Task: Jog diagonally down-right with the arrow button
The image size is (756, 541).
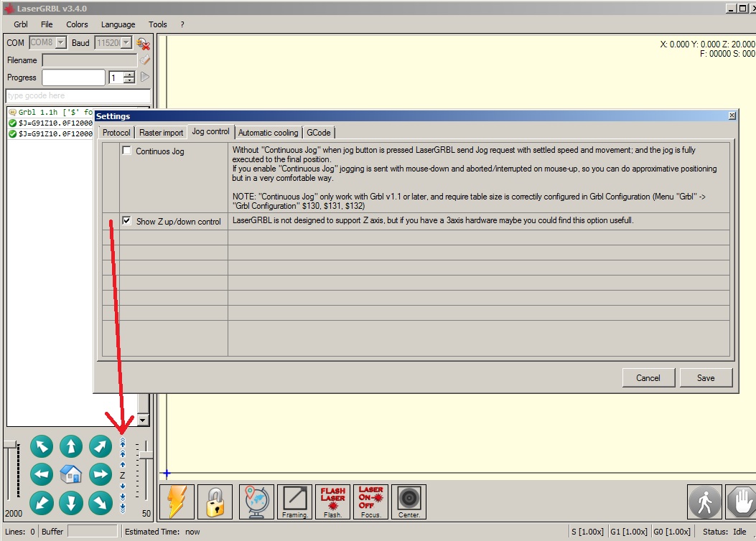Action: coord(101,503)
